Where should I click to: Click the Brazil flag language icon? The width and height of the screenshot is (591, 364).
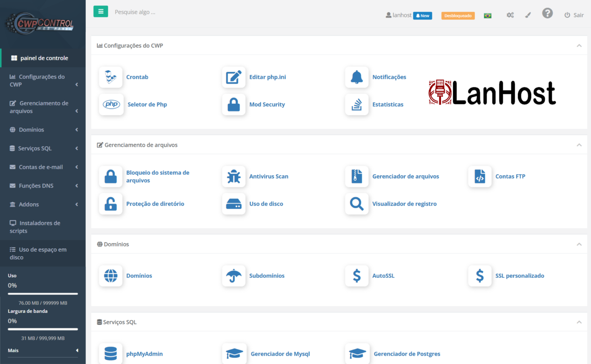coord(487,15)
